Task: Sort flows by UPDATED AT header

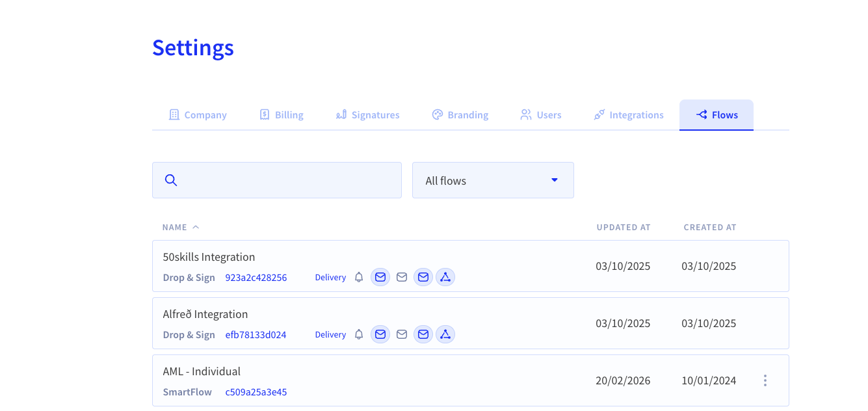Action: (x=624, y=228)
